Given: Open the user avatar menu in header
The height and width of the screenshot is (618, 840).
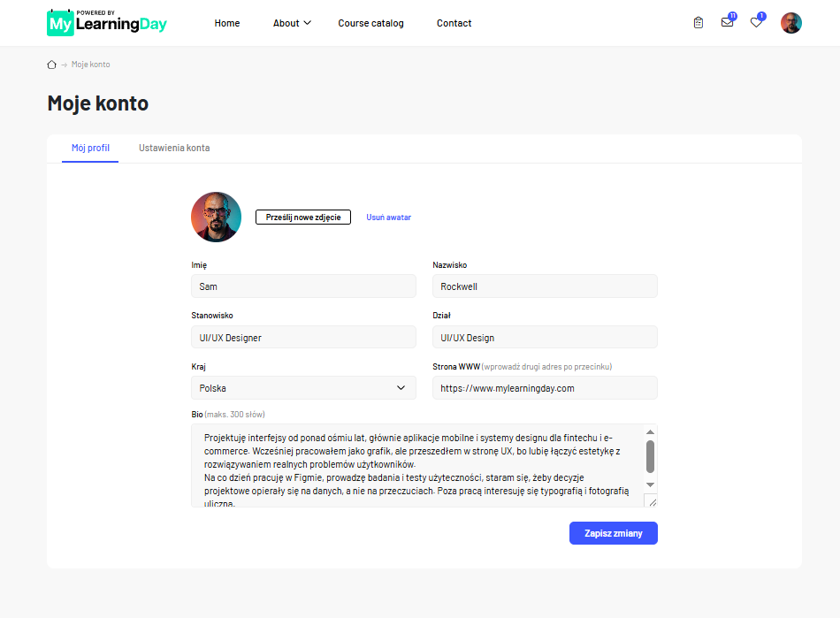Looking at the screenshot, I should click(790, 23).
